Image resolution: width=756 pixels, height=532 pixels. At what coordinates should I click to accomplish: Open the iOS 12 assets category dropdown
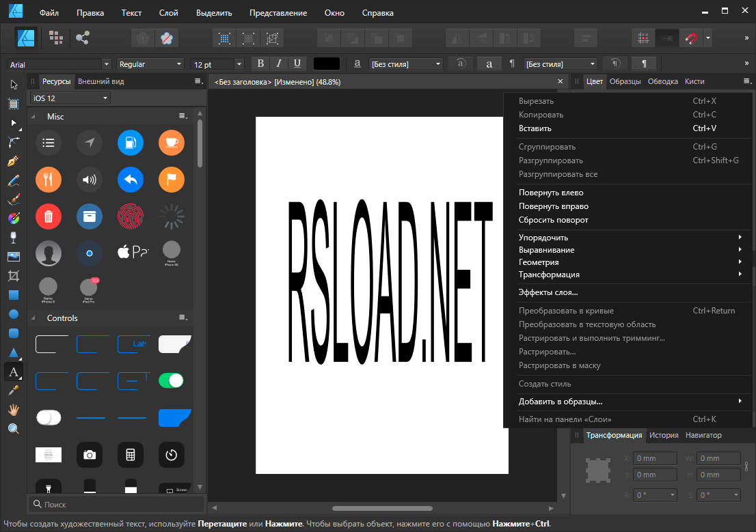(70, 98)
